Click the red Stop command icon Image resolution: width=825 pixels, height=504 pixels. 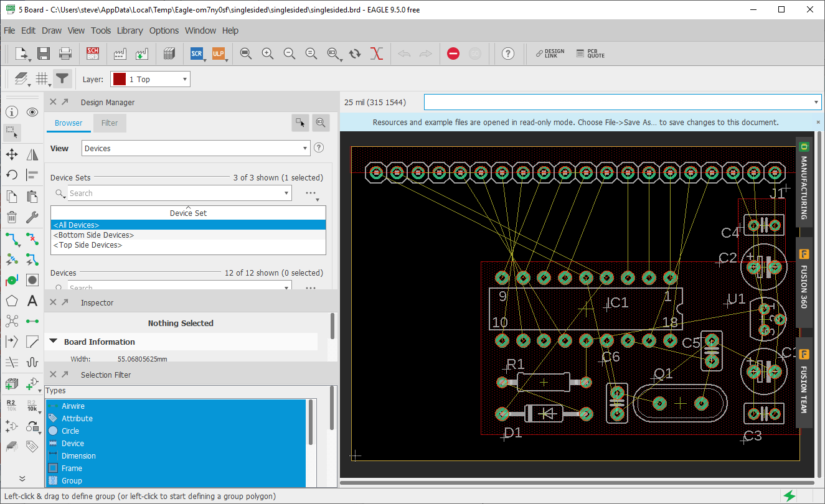click(x=453, y=54)
